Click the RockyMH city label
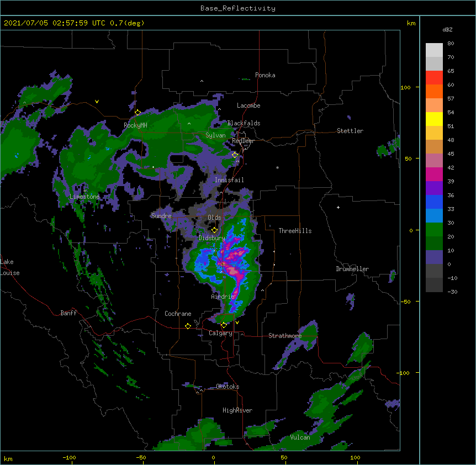Viewport: 476px width, 465px height. (135, 125)
